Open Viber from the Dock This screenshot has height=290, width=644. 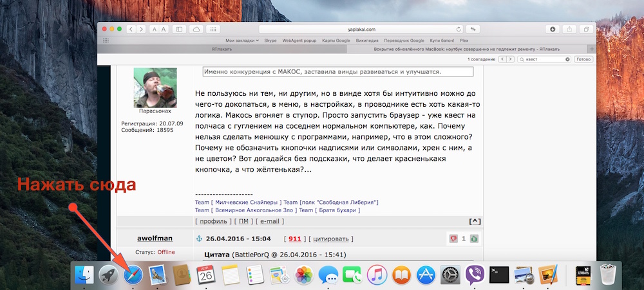pos(475,275)
